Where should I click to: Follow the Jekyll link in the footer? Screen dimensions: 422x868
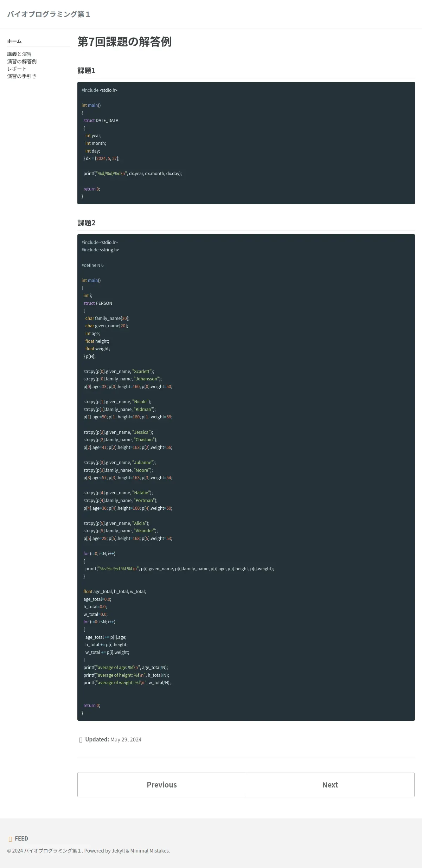[118, 851]
